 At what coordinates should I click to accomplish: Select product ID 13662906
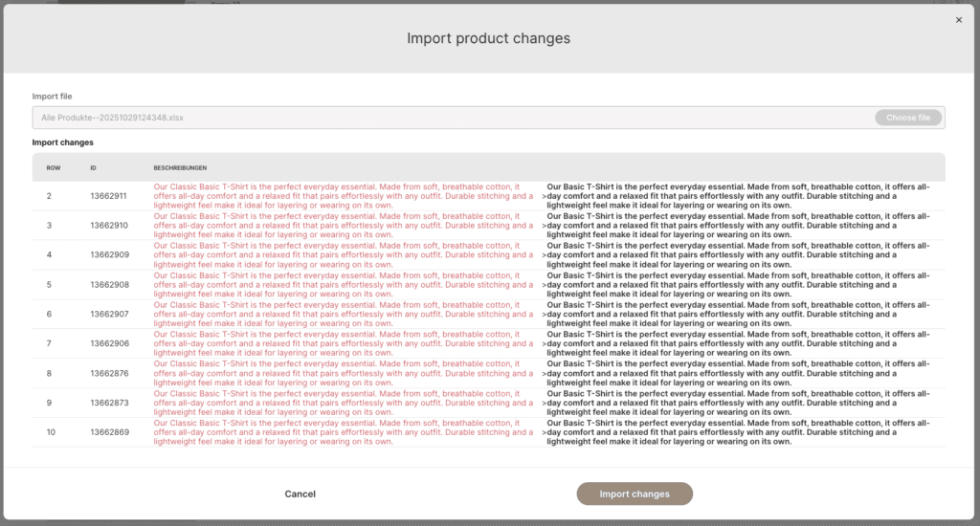click(x=108, y=344)
